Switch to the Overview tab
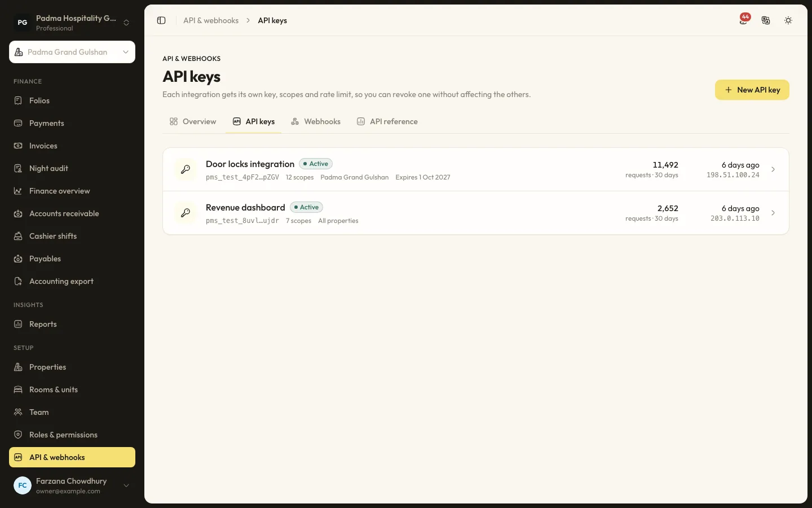 (x=193, y=121)
